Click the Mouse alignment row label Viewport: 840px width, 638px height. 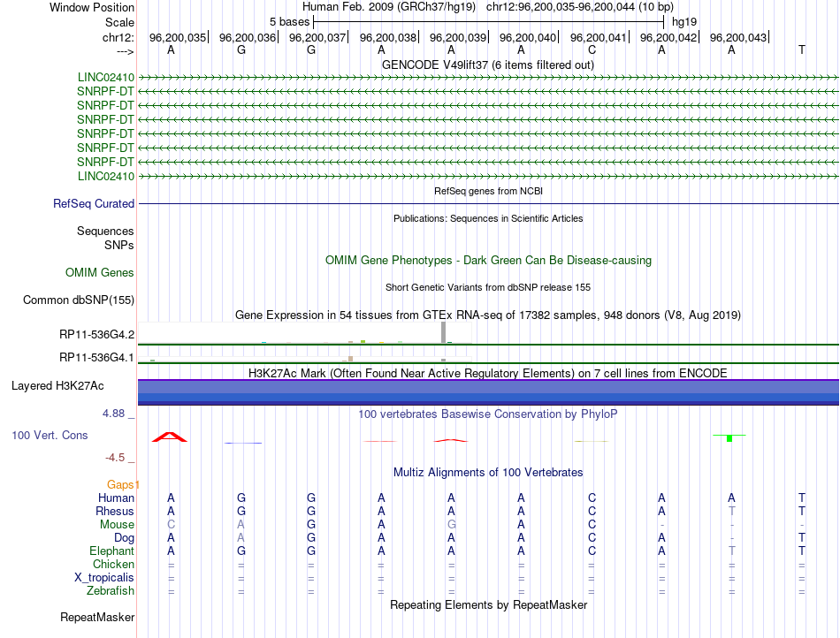[x=117, y=525]
